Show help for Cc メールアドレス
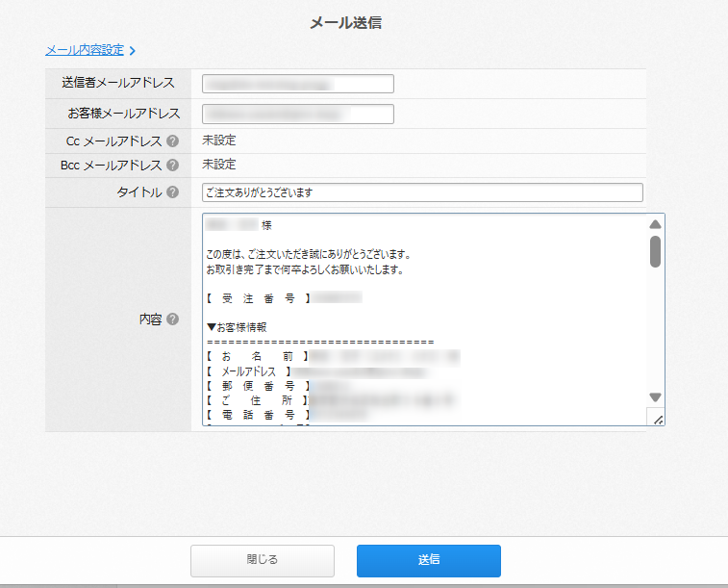728x588 pixels. [x=173, y=141]
